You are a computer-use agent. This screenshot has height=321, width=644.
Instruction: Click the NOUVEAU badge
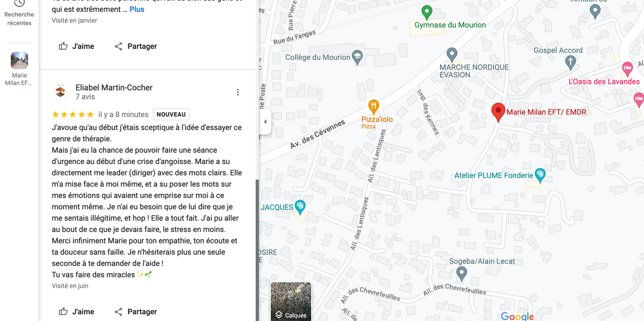pos(172,115)
